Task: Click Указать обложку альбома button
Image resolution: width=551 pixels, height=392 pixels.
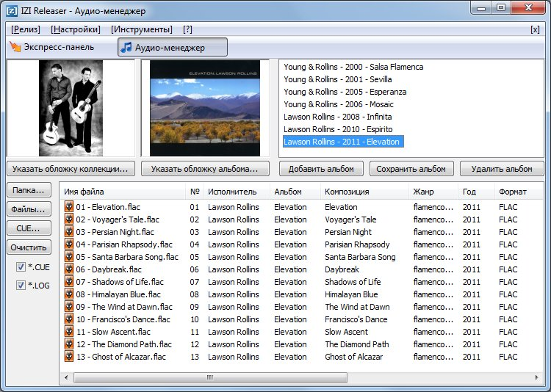Action: click(205, 169)
